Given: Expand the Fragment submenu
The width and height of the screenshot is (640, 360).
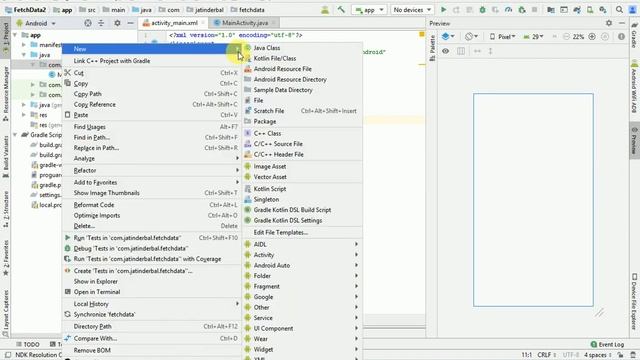Looking at the screenshot, I should tap(302, 286).
